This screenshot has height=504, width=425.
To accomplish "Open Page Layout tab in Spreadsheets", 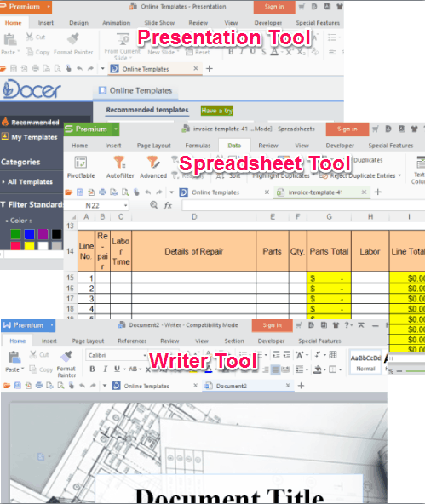I will click(153, 146).
